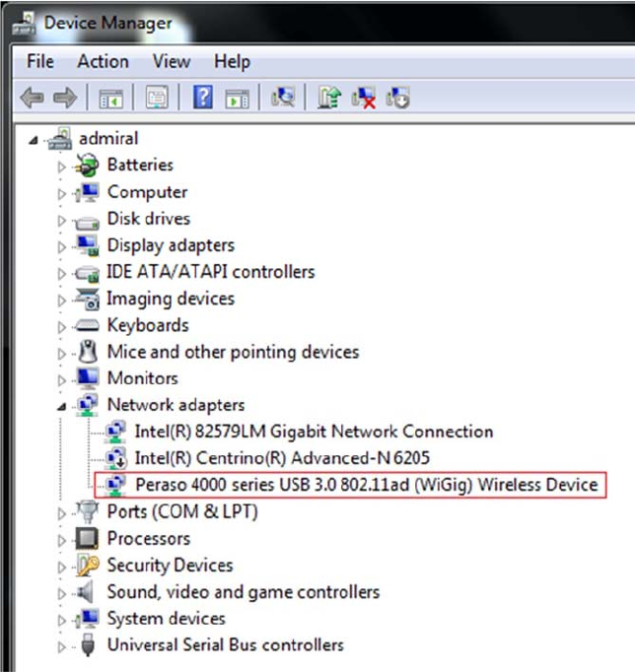This screenshot has width=635, height=672.
Task: Expand the Monitors node
Action: pos(62,379)
